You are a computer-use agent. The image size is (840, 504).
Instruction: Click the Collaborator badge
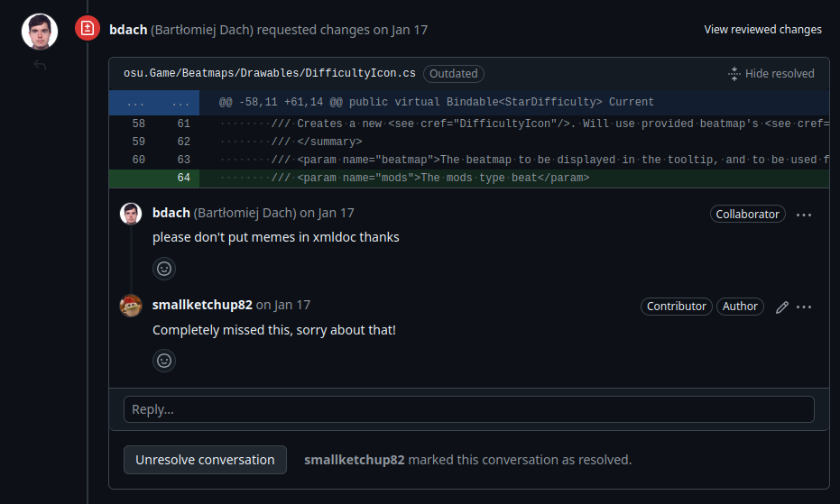(x=747, y=215)
